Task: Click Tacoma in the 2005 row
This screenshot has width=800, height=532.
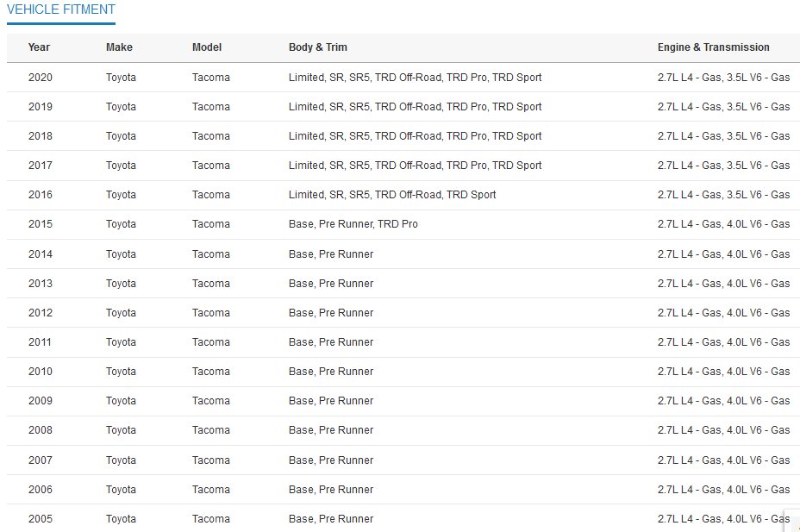Action: point(210,519)
